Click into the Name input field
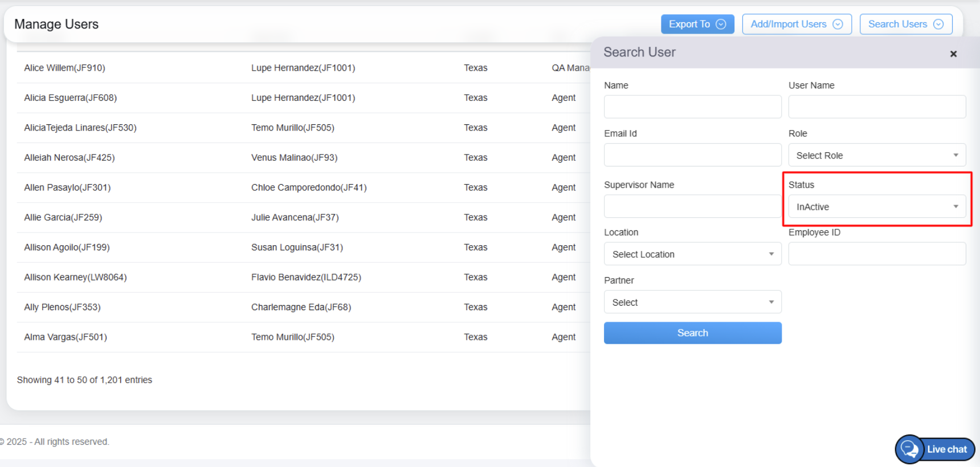 (x=692, y=107)
